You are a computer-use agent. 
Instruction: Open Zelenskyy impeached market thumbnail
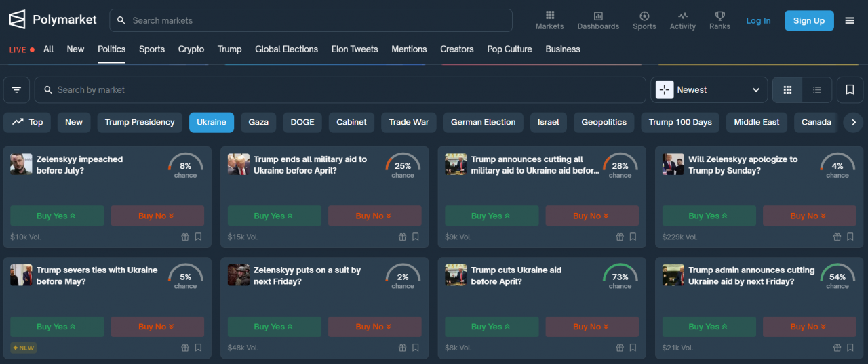21,164
